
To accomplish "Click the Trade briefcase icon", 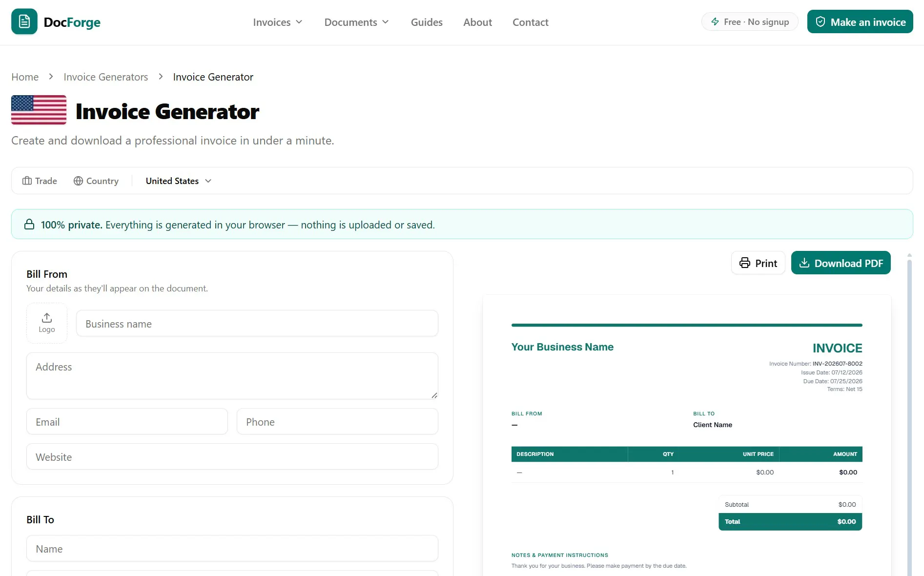I will [27, 181].
